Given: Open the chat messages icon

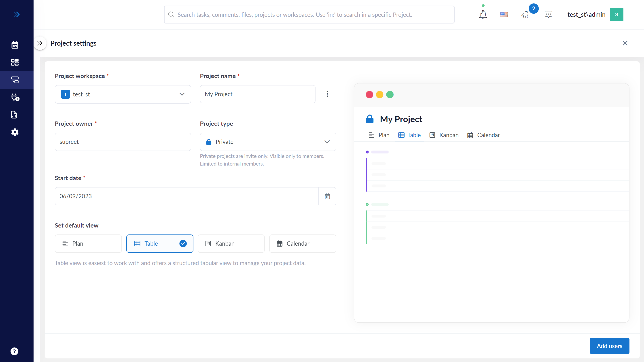Looking at the screenshot, I should pos(548,15).
